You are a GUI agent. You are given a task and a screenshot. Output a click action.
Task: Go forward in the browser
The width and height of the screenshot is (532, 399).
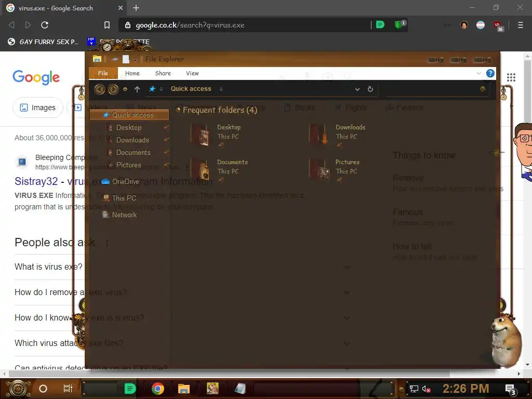point(28,25)
